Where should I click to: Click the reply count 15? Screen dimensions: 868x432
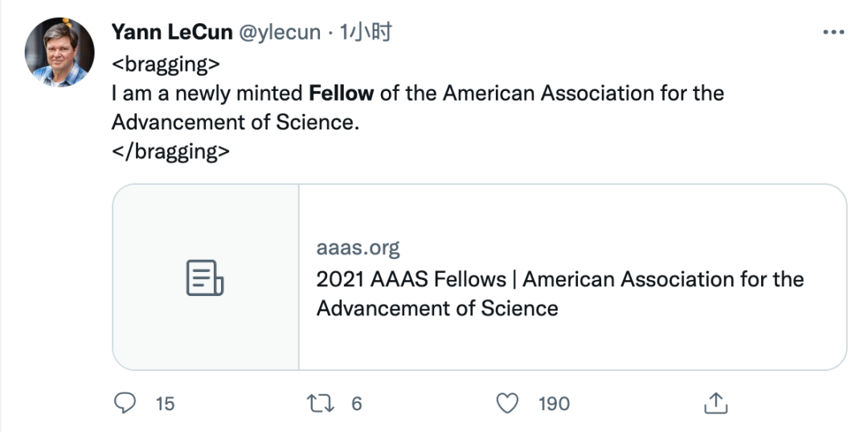(165, 403)
